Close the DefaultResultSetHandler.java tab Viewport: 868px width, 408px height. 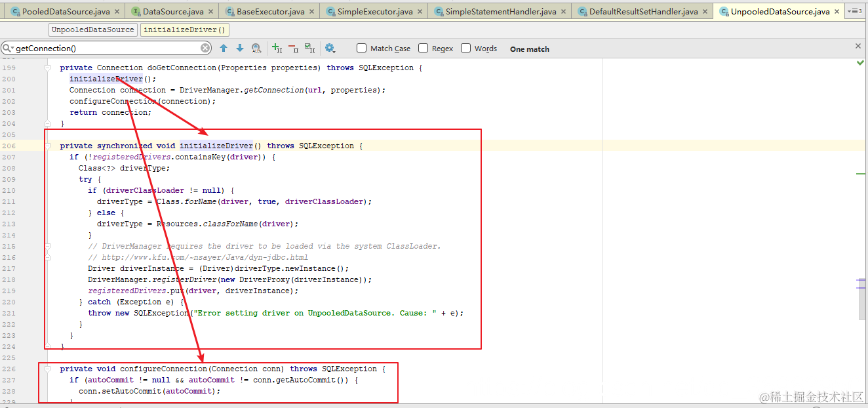pyautogui.click(x=706, y=12)
